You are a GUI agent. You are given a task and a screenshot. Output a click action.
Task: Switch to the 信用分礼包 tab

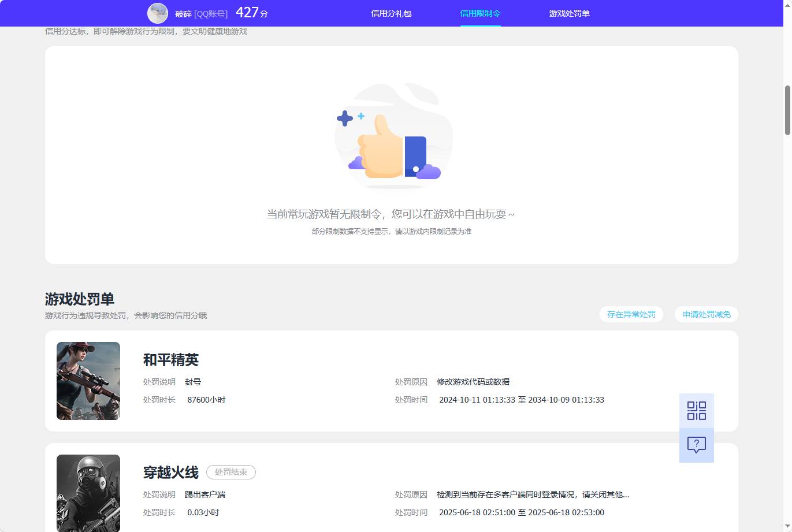[x=391, y=13]
